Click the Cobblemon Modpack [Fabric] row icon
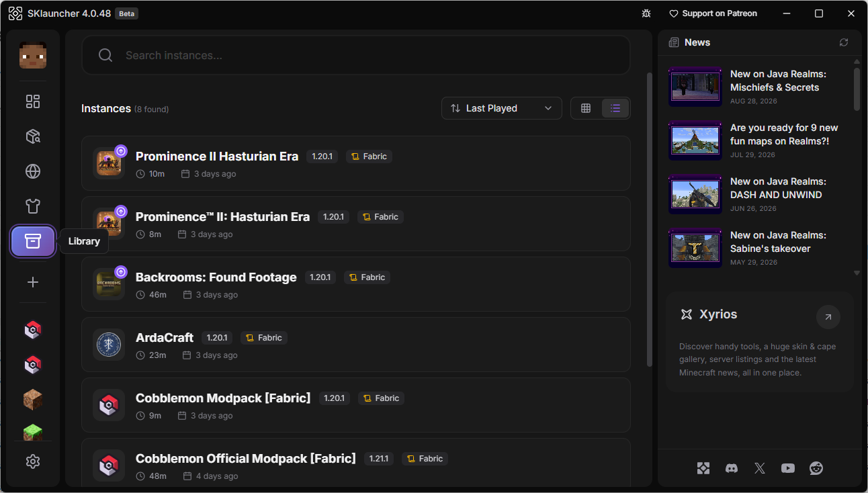The height and width of the screenshot is (493, 868). tap(109, 405)
